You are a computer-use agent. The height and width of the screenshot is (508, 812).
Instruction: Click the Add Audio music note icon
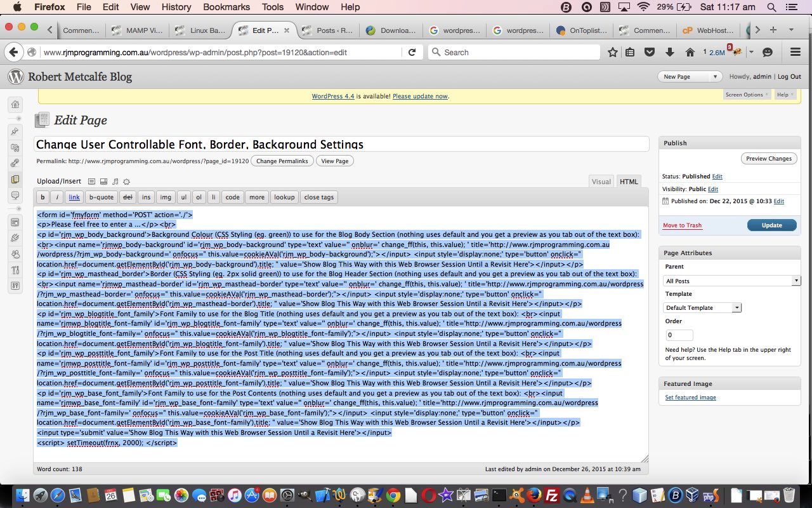(x=115, y=182)
